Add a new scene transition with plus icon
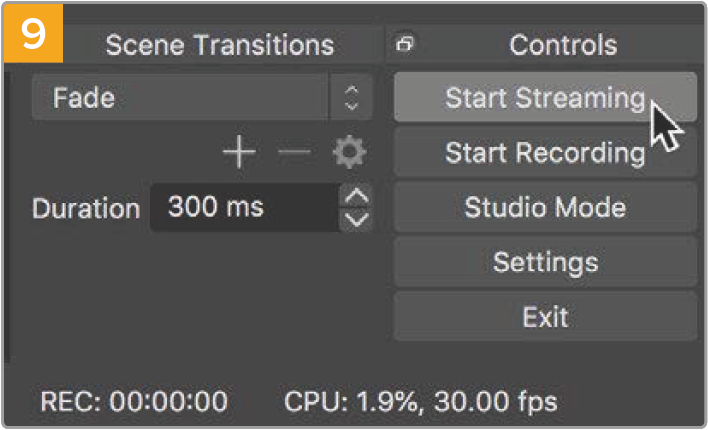 (x=239, y=151)
